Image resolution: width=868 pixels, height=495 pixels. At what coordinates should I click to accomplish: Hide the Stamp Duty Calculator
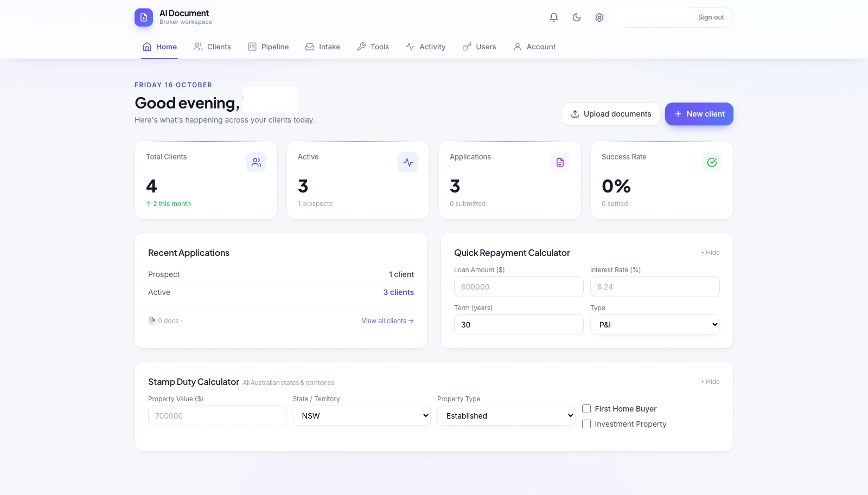(x=711, y=382)
